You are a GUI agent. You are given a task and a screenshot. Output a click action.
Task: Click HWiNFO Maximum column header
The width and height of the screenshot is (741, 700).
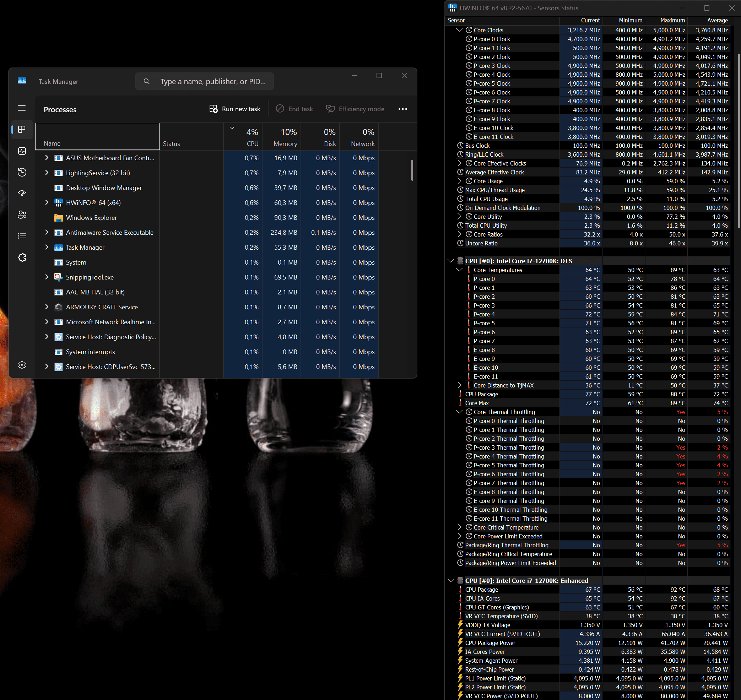point(666,20)
